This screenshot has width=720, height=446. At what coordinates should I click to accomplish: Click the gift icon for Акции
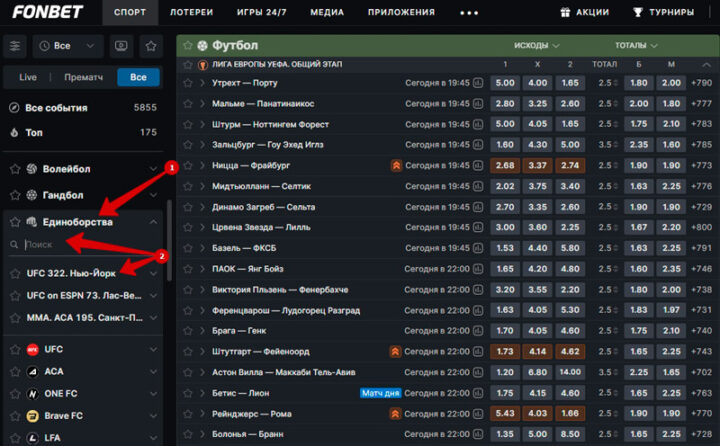tap(567, 12)
